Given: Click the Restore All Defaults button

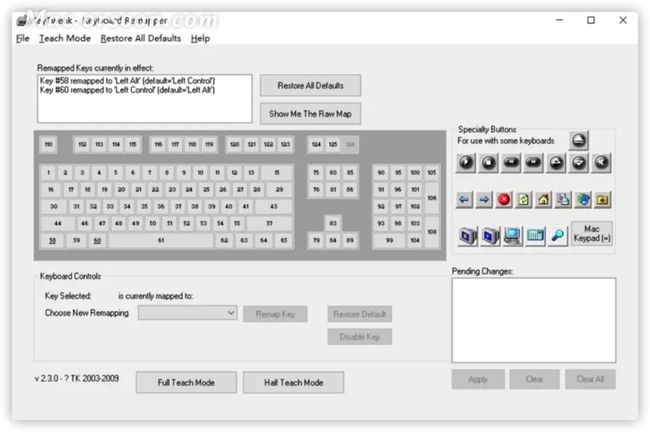Looking at the screenshot, I should (310, 85).
